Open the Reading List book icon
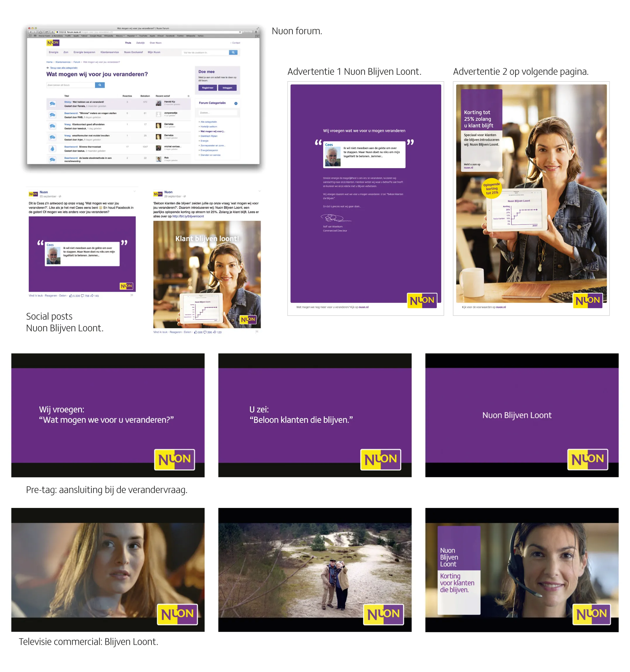 (x=30, y=36)
